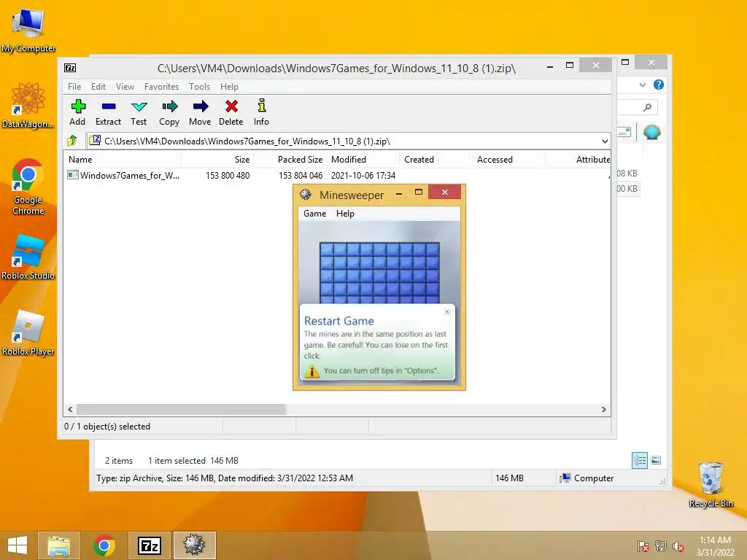This screenshot has height=560, width=747.
Task: Click the Minesweeper mine icon in title bar
Action: pos(306,194)
